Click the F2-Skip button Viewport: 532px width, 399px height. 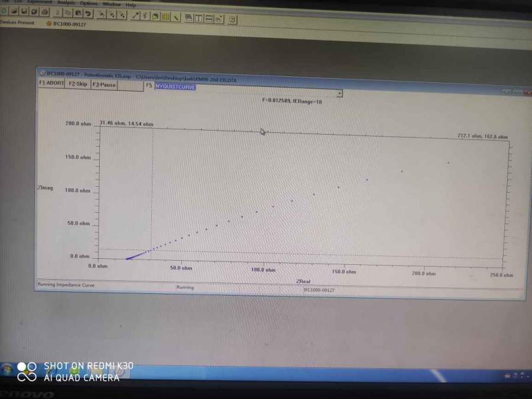pos(77,84)
